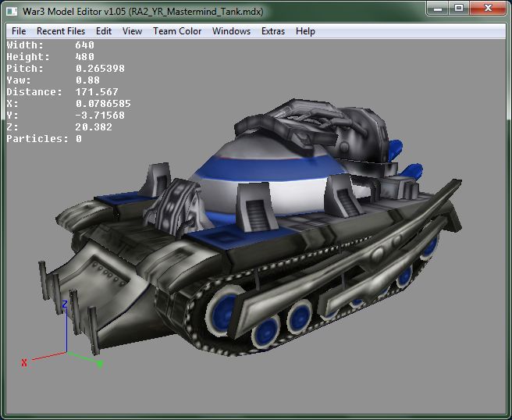Screen dimensions: 512x420
Task: Click the War3 Model Editor title bar icon
Action: [x=12, y=12]
